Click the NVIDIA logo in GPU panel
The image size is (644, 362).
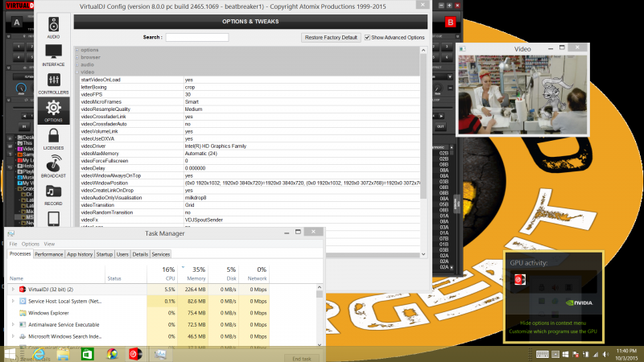[x=579, y=303]
